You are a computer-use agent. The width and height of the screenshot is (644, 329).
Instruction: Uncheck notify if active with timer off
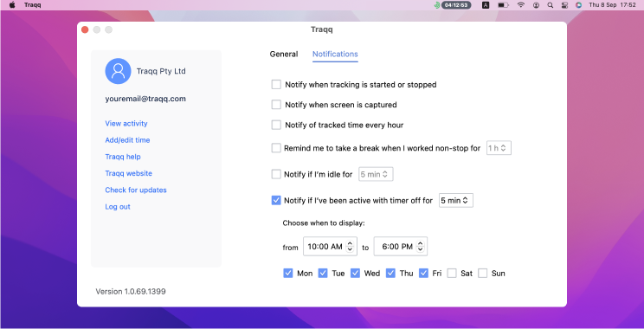pos(276,201)
